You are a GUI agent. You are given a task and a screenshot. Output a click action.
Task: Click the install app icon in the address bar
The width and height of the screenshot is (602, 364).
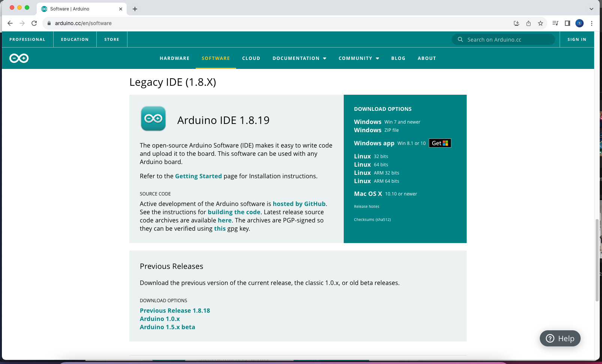click(517, 23)
